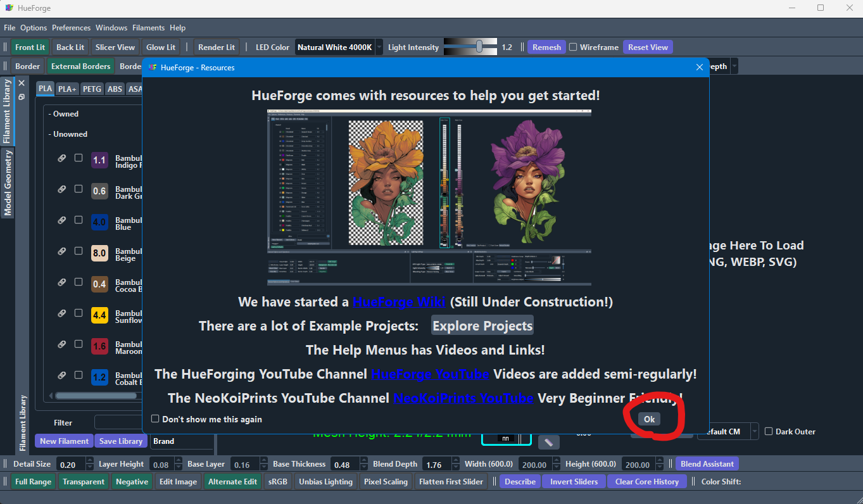Viewport: 863px width, 504px height.
Task: Open the NeoKoiPrints YouTube link
Action: click(x=463, y=398)
